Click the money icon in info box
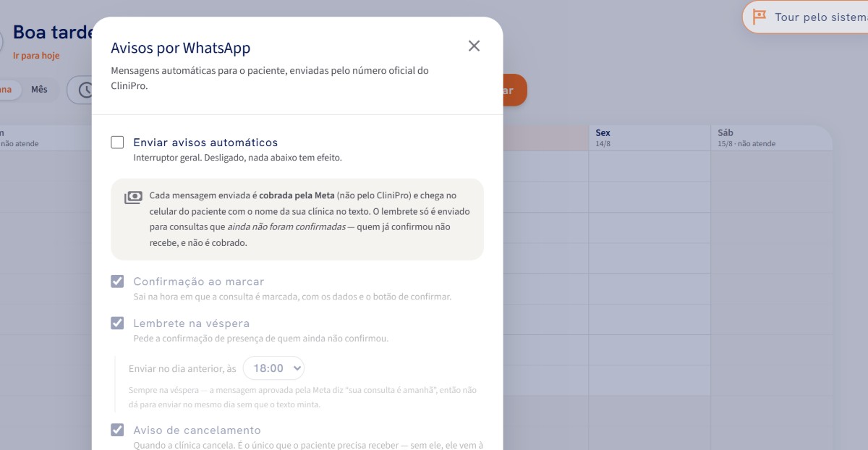Viewport: 868px width, 450px height. (x=133, y=198)
